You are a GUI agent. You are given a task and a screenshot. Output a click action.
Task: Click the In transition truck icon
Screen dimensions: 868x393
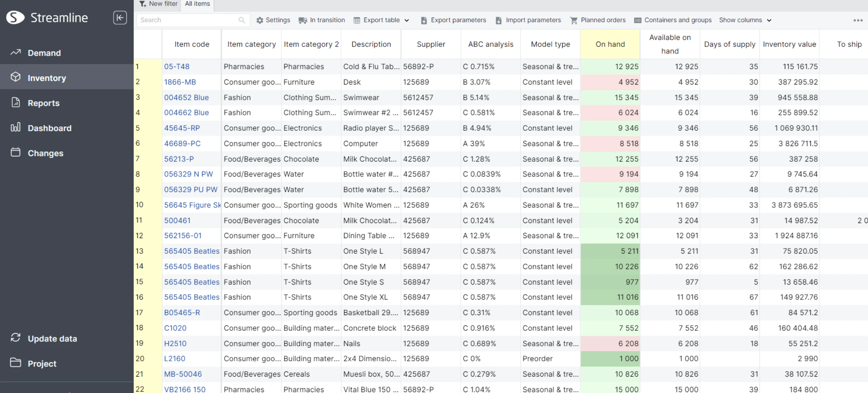point(302,20)
